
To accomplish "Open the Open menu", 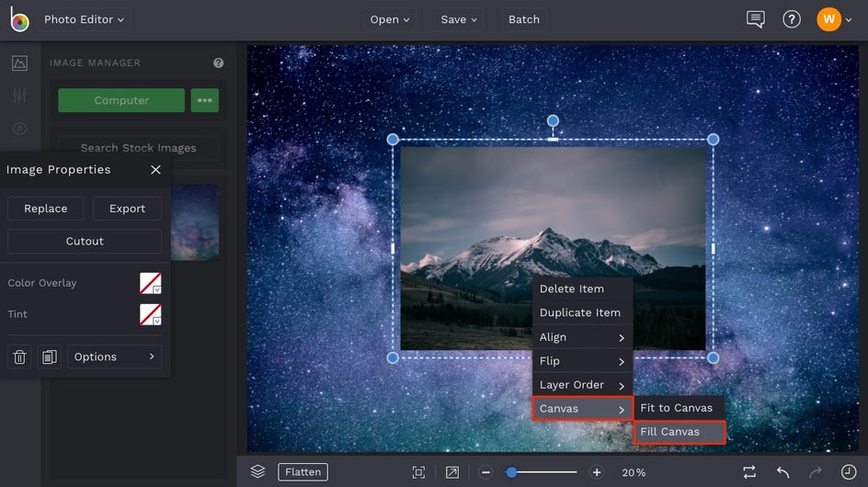I will click(x=390, y=19).
